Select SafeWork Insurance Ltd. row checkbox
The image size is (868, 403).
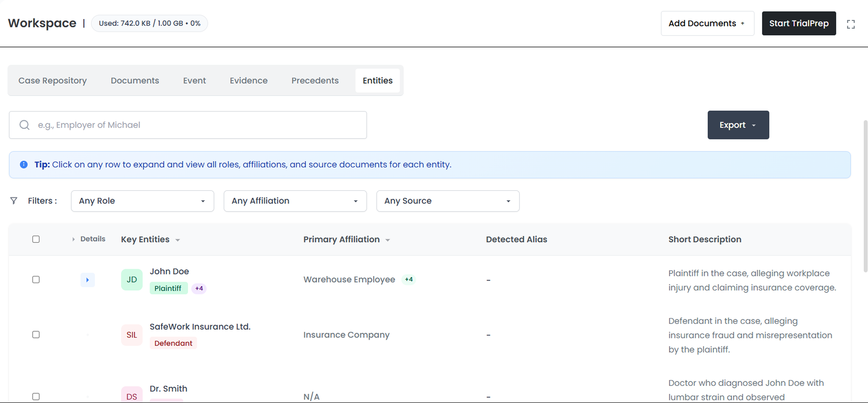36,335
